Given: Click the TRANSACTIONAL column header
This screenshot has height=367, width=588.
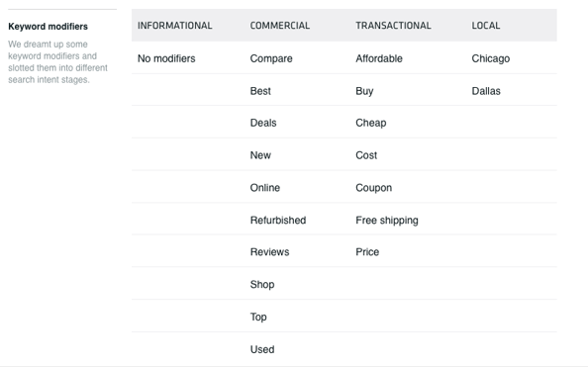Looking at the screenshot, I should pyautogui.click(x=393, y=26).
